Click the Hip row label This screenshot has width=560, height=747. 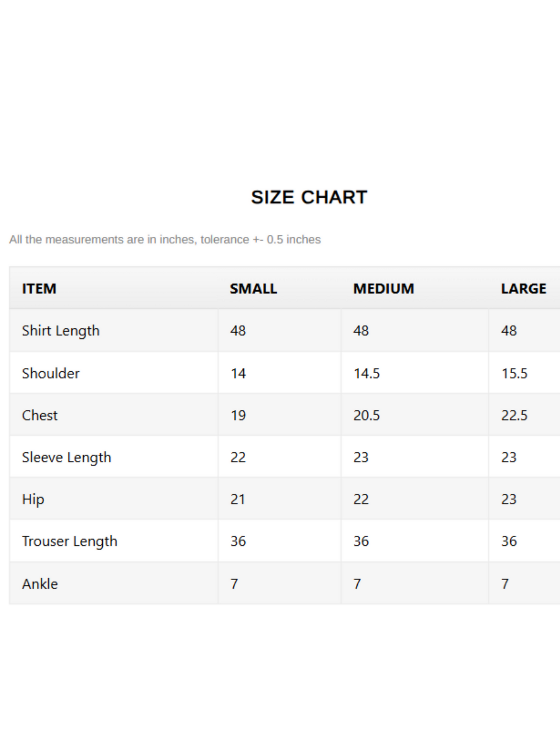coord(33,500)
